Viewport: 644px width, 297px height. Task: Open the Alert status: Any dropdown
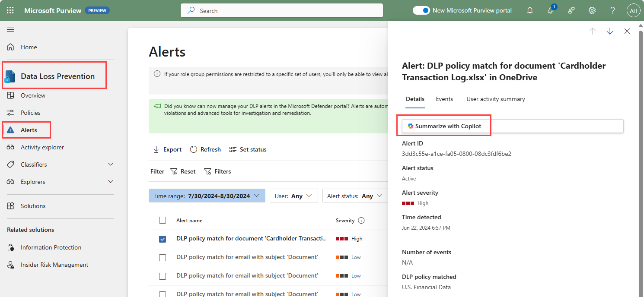point(354,196)
